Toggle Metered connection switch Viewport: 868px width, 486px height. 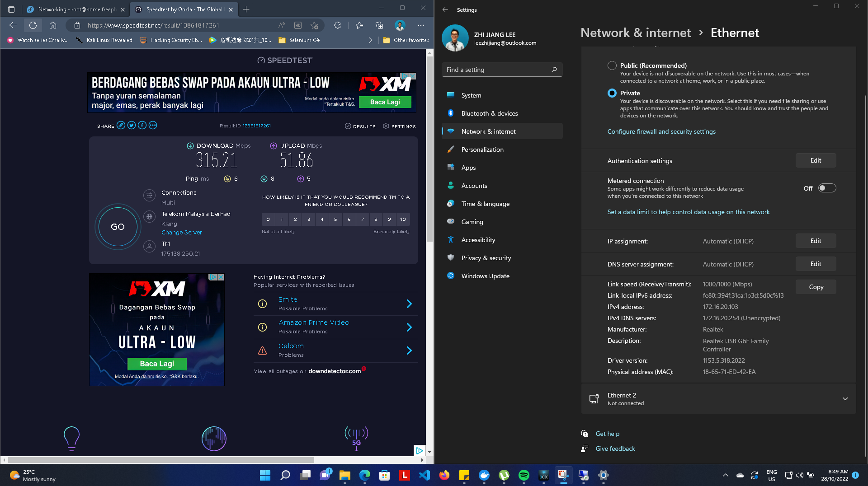pos(827,188)
